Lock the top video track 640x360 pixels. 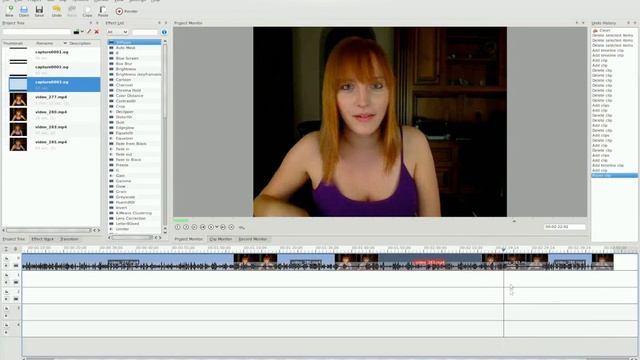6,258
